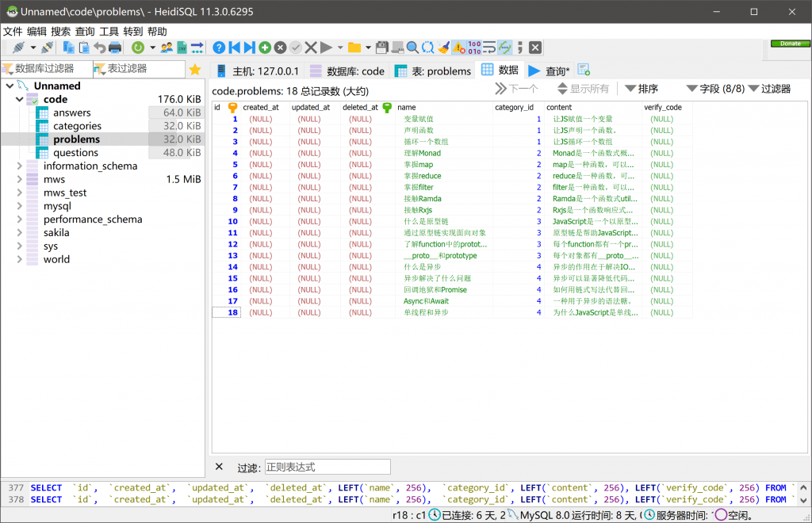Click the semicolon delimiter icon
Viewport: 812px width, 523px height.
[520, 48]
